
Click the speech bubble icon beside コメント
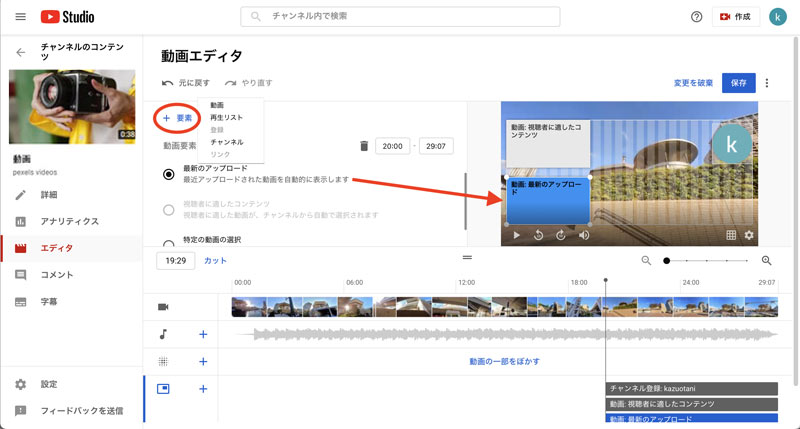(x=20, y=275)
